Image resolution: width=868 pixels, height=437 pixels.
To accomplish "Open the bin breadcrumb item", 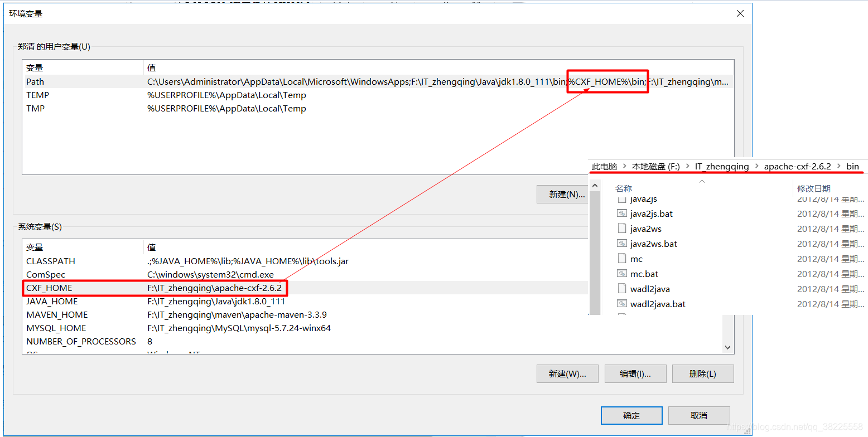I will coord(852,166).
